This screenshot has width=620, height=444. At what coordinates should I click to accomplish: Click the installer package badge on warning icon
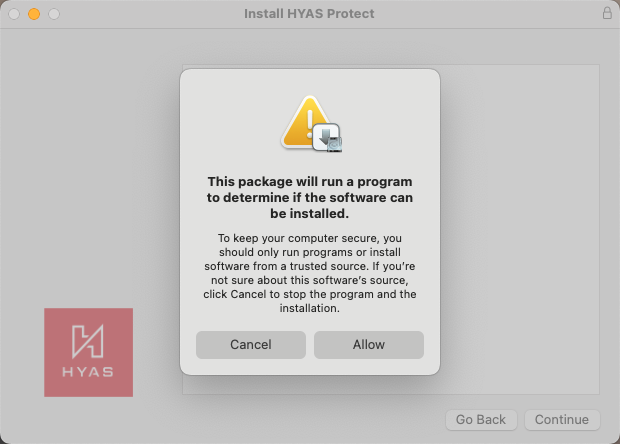click(328, 138)
